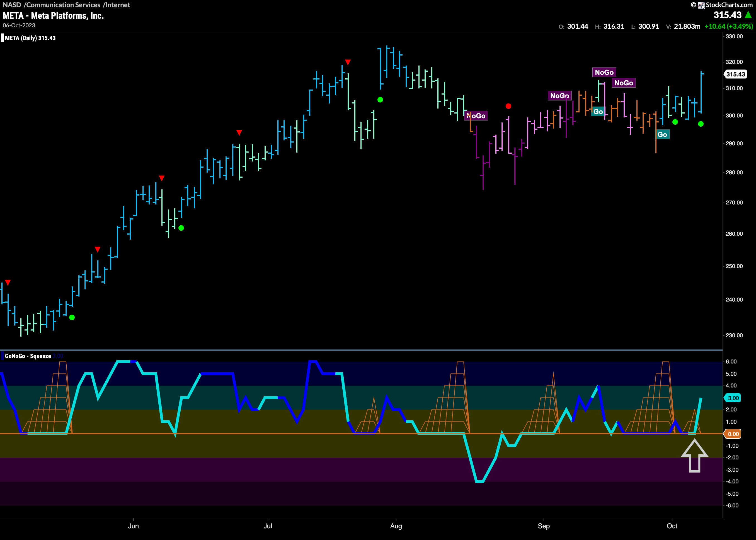Click the open value 301.44
The image size is (756, 540).
tap(578, 26)
